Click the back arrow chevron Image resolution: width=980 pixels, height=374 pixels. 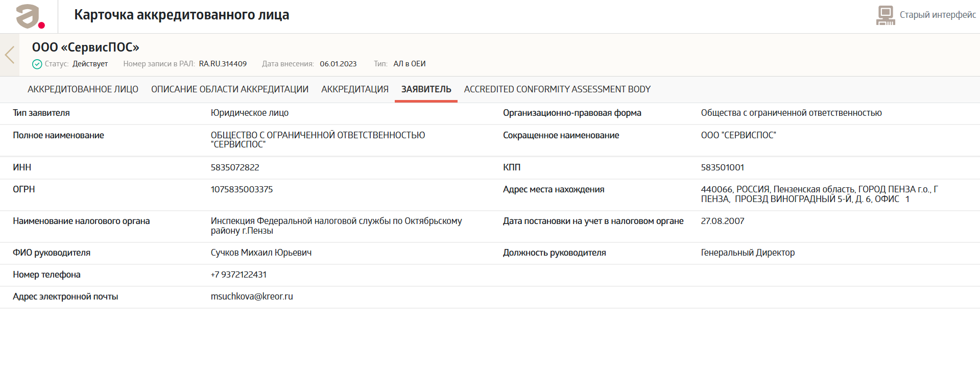click(x=10, y=55)
